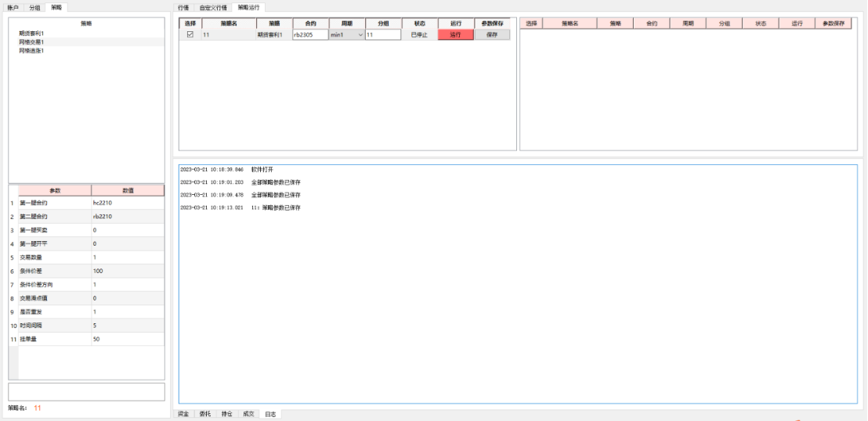The width and height of the screenshot is (868, 421).
Task: Click the 条件价差 value cell showing 100
Action: pos(127,271)
